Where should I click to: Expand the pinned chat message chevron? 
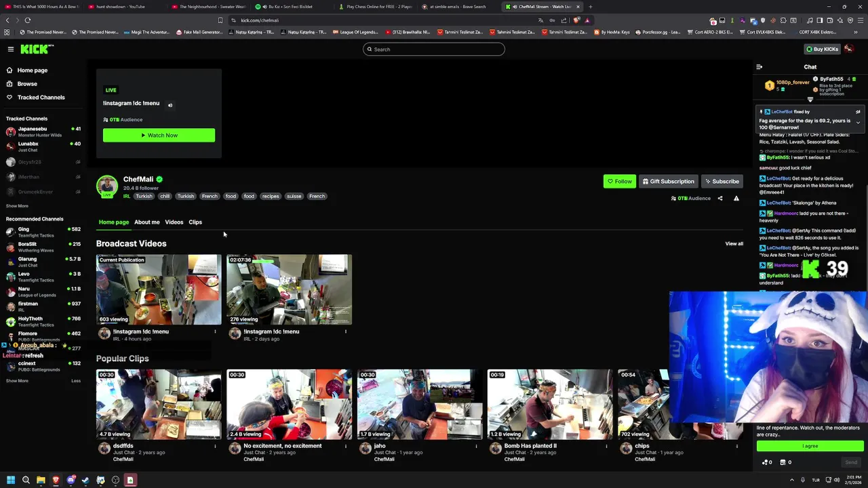point(858,123)
